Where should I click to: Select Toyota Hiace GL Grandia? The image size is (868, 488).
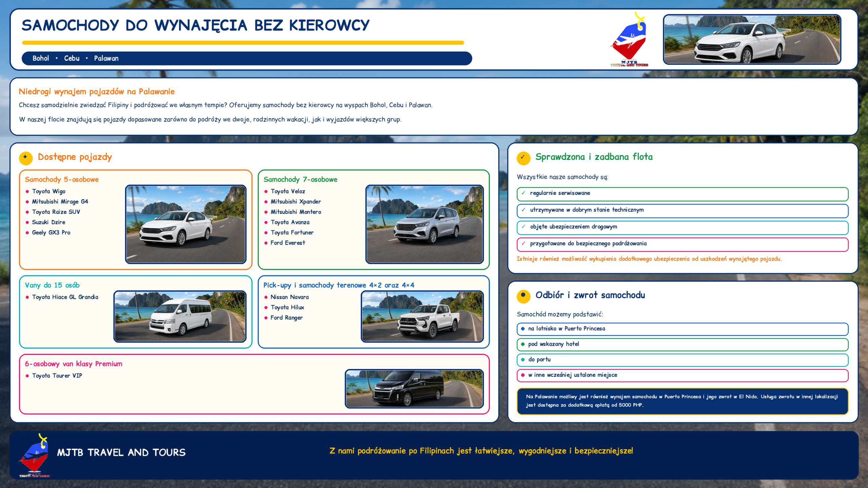[x=65, y=297]
